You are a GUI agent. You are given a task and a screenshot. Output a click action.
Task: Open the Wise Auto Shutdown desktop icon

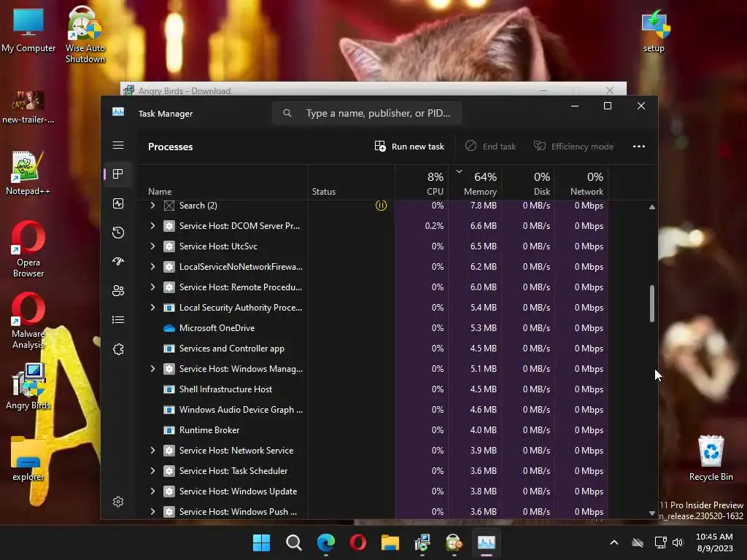[x=85, y=34]
